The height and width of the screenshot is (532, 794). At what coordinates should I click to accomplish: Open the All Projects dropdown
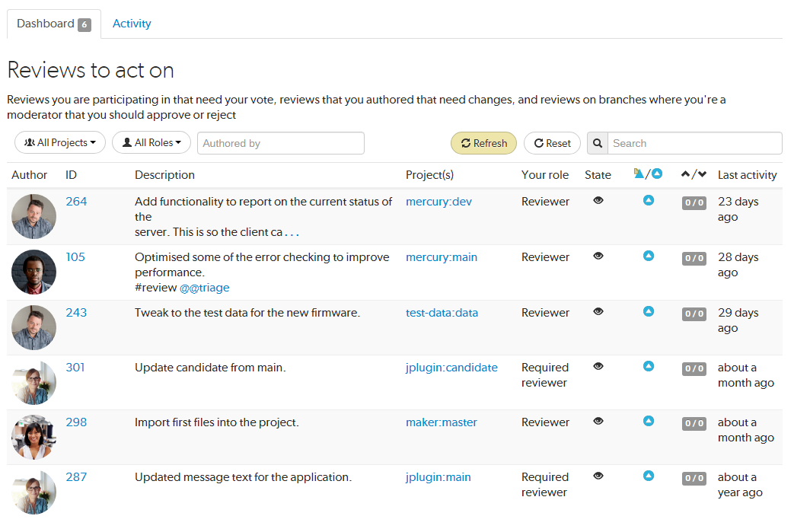pyautogui.click(x=59, y=143)
